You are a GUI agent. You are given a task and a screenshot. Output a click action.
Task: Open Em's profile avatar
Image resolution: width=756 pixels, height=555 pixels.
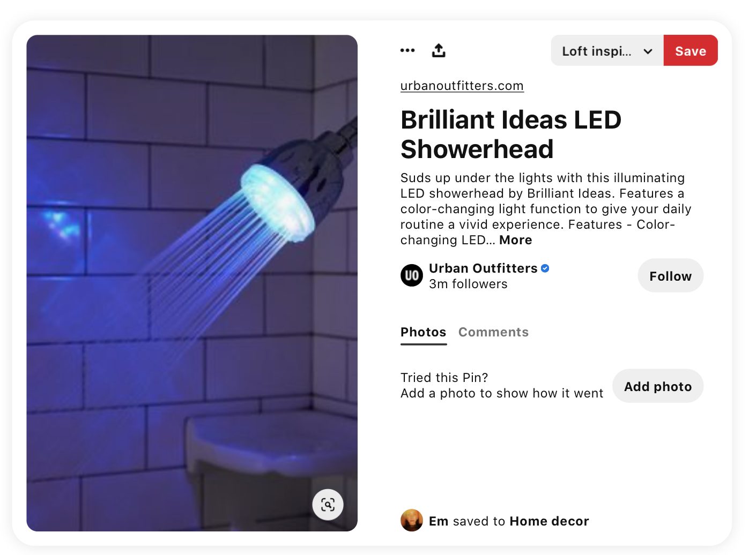412,520
